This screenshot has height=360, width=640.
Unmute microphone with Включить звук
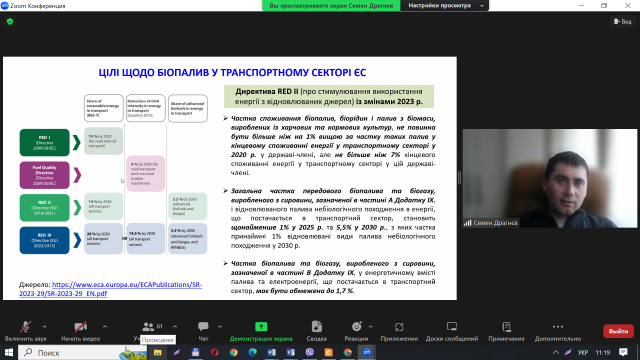tap(25, 327)
